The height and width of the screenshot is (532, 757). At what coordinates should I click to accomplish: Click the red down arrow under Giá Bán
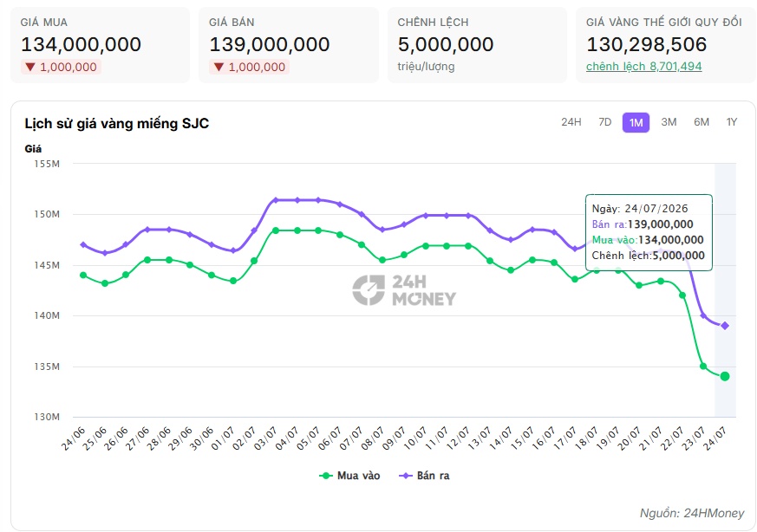[x=219, y=67]
